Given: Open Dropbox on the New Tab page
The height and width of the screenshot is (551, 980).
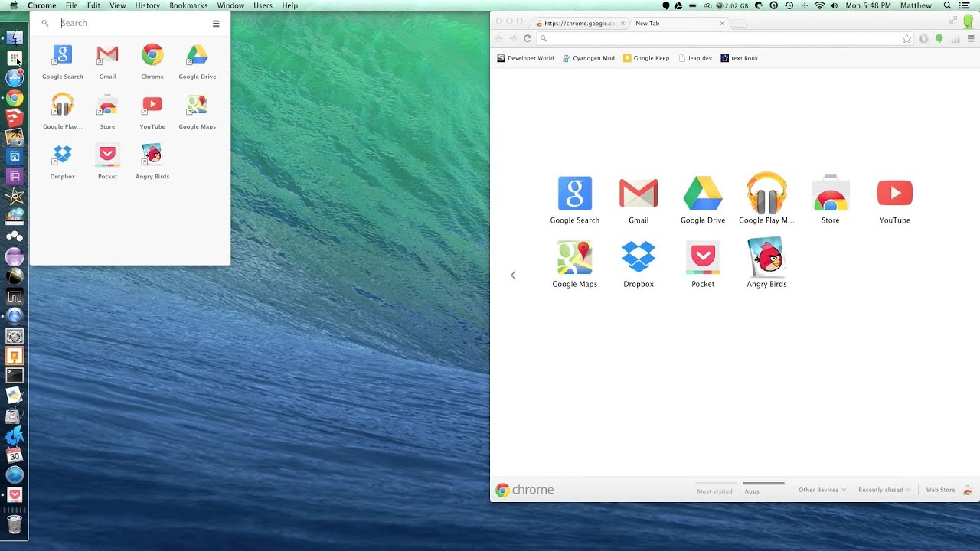Looking at the screenshot, I should [x=639, y=264].
